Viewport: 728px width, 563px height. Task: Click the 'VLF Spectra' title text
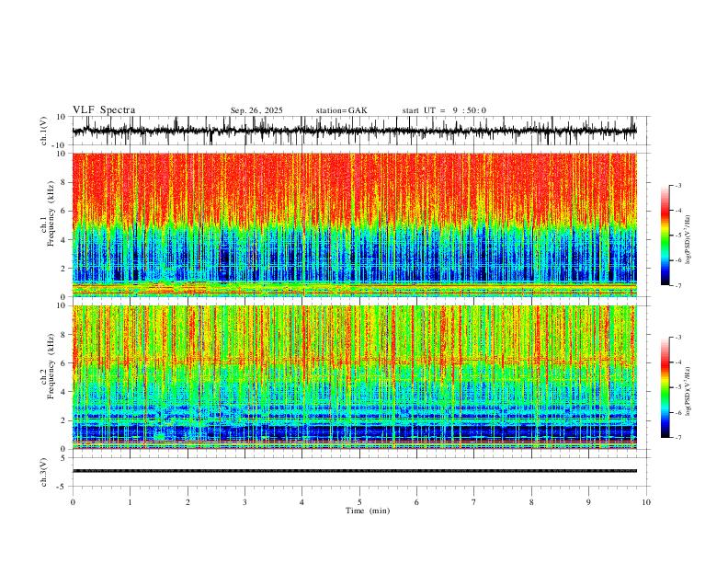point(104,110)
